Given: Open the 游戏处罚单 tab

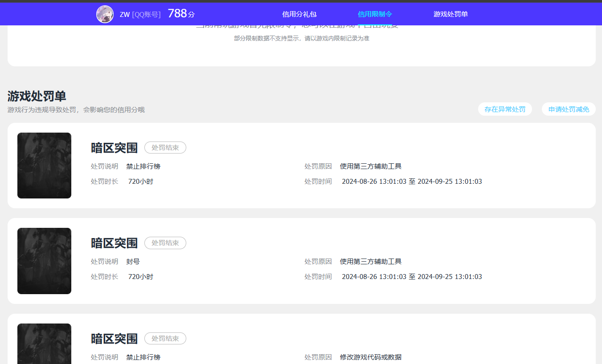Looking at the screenshot, I should pos(450,14).
